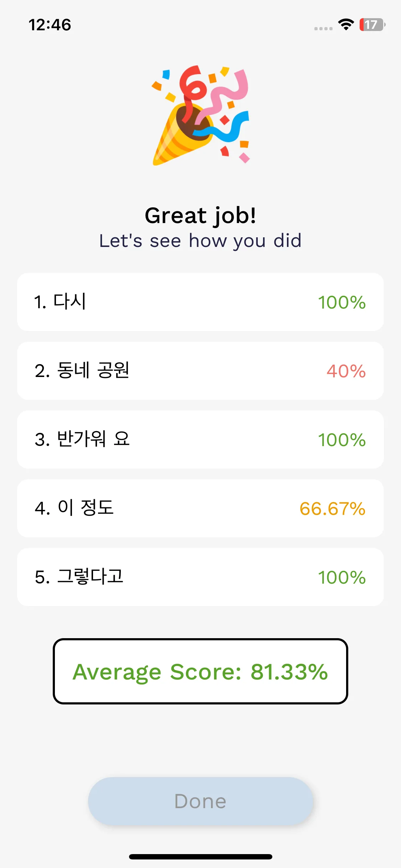Screen dimensions: 401x868
Task: Tap the Great job! heading
Action: click(x=200, y=216)
